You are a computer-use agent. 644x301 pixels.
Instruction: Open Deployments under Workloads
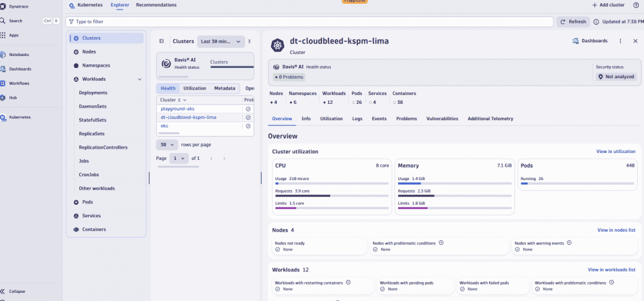[x=93, y=93]
